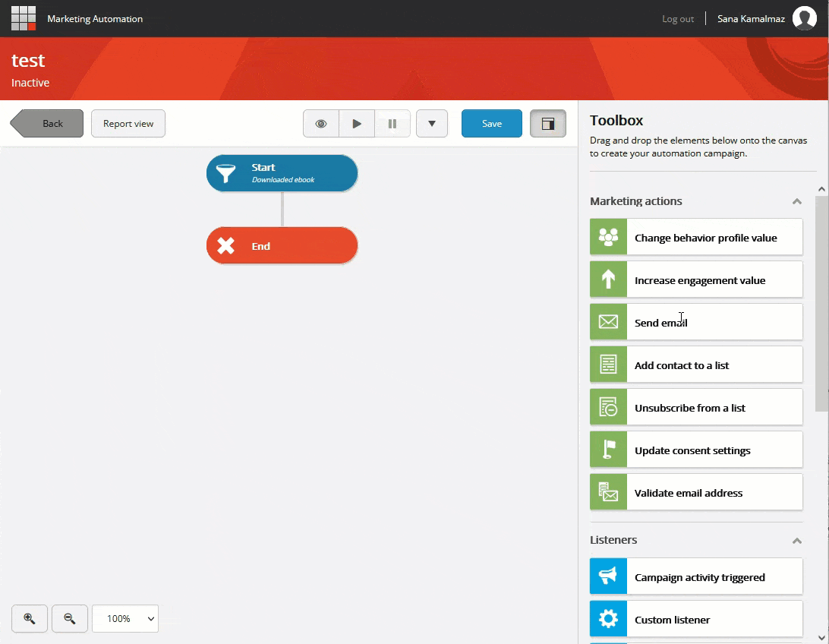The width and height of the screenshot is (829, 644).
Task: Select Increase engagement value action
Action: coord(696,279)
